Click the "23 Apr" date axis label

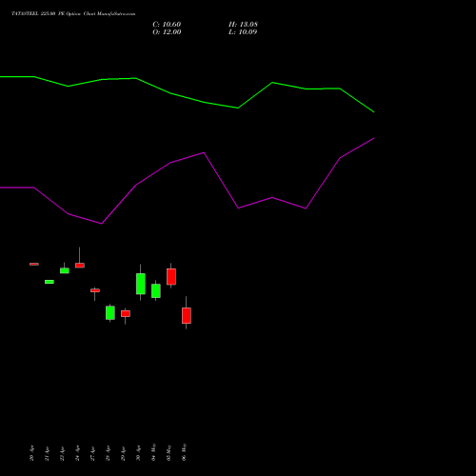click(x=62, y=453)
